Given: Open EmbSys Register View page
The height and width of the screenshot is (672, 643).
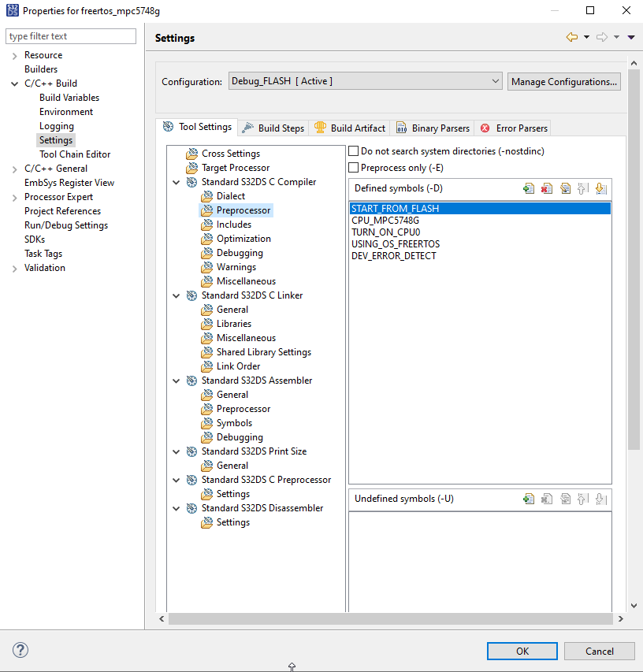Looking at the screenshot, I should [x=69, y=183].
